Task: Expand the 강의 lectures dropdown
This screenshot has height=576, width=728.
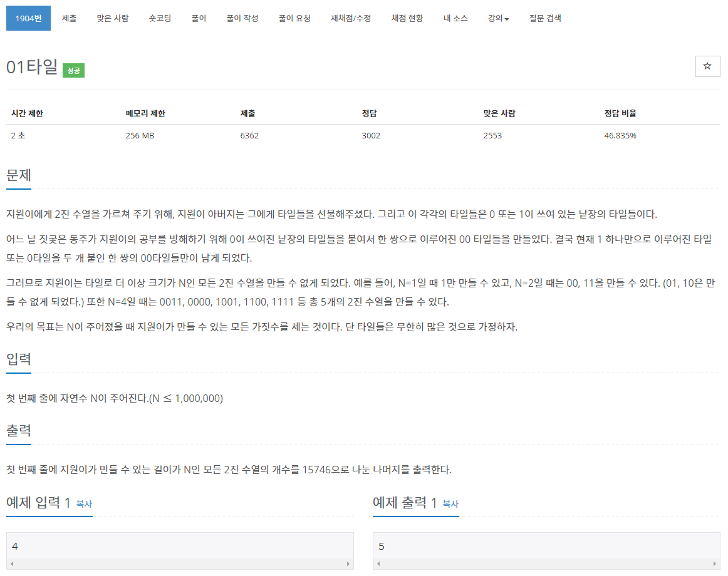Action: [497, 18]
